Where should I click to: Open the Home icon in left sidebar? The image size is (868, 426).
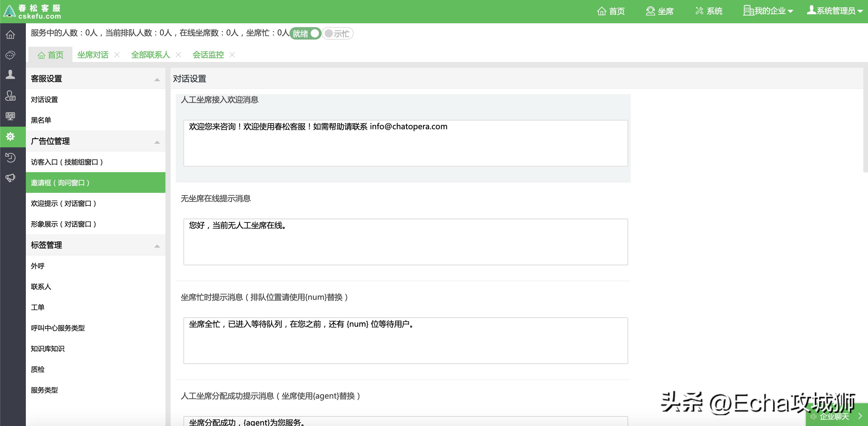10,35
